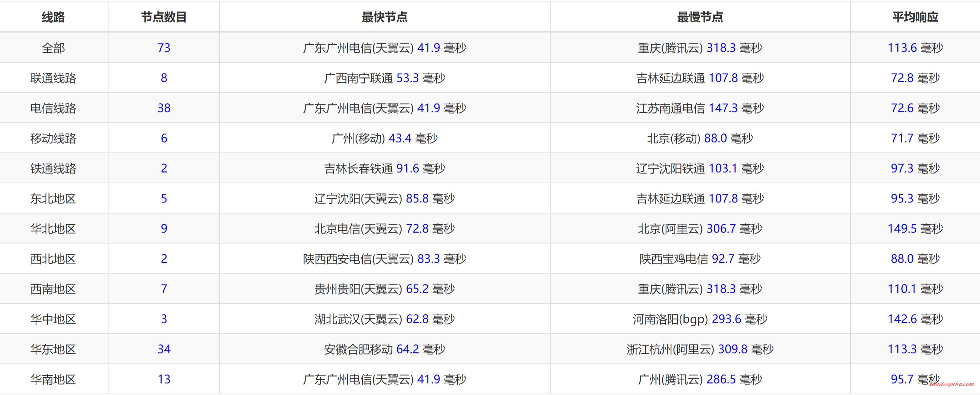Click 北京(移动) 88.0 毫秒 cell
Screen dimensions: 980x395
coord(700,139)
